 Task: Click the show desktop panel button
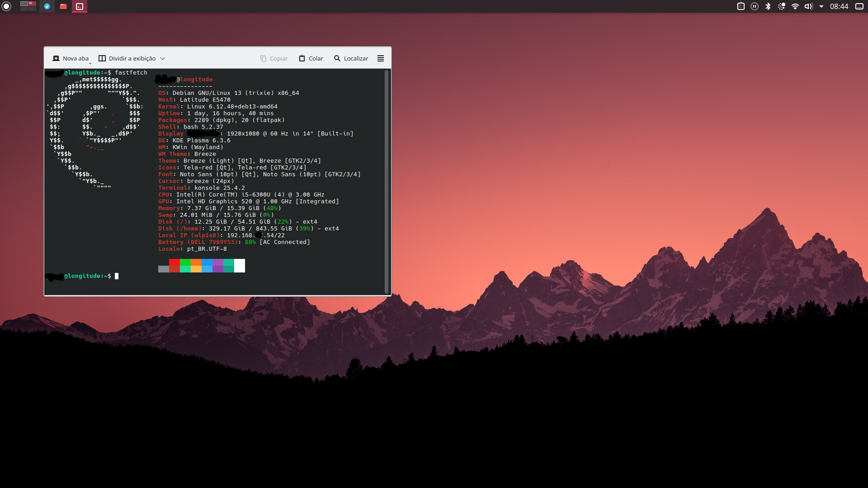tap(859, 6)
